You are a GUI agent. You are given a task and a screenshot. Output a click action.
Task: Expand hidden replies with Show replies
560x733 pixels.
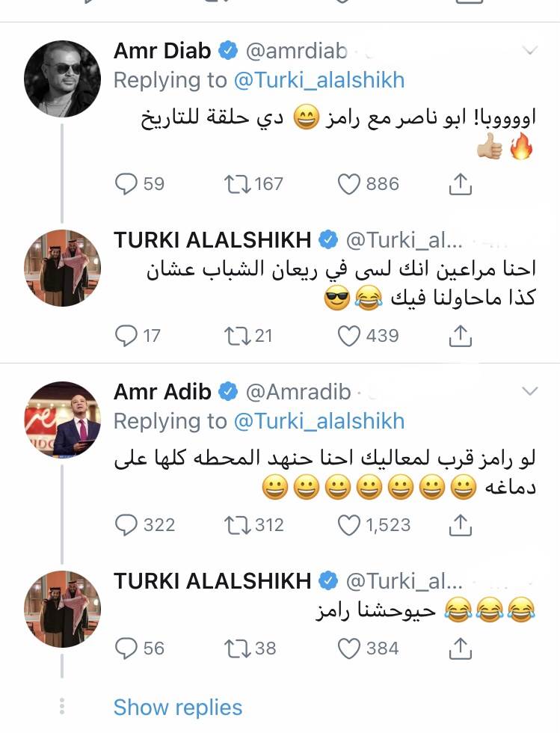(178, 708)
